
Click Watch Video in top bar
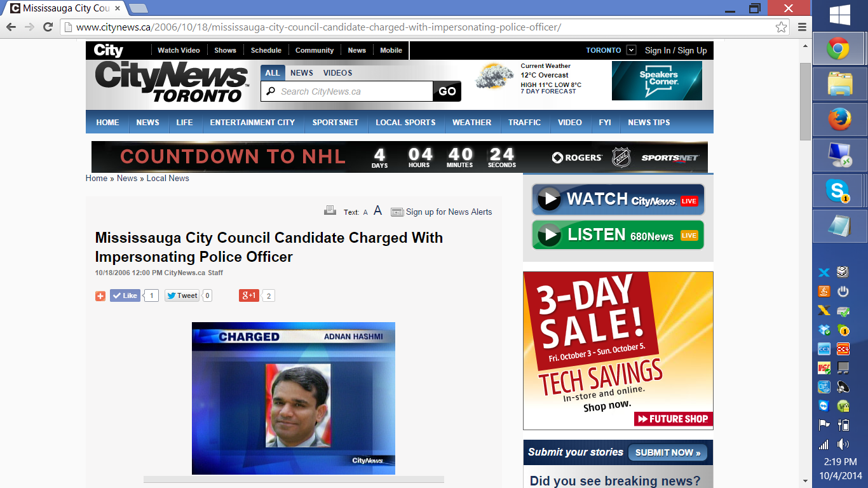coord(179,50)
